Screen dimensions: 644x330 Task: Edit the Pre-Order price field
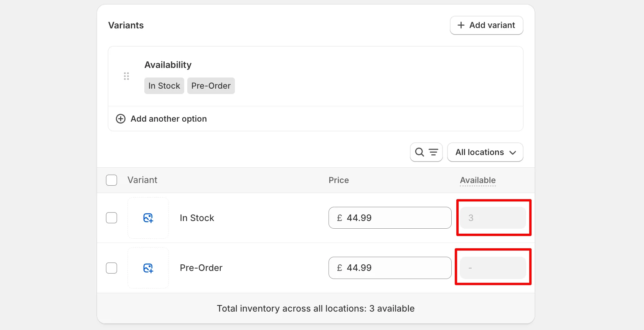click(x=390, y=268)
